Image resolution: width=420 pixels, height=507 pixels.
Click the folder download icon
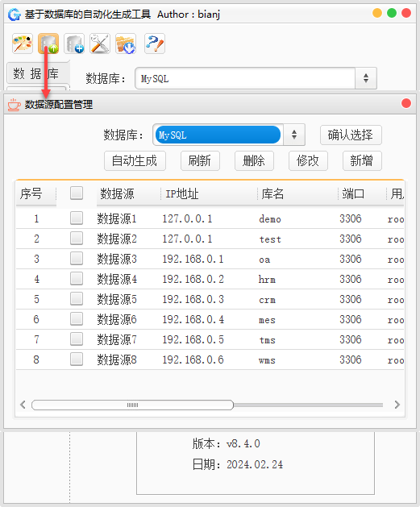[x=126, y=44]
